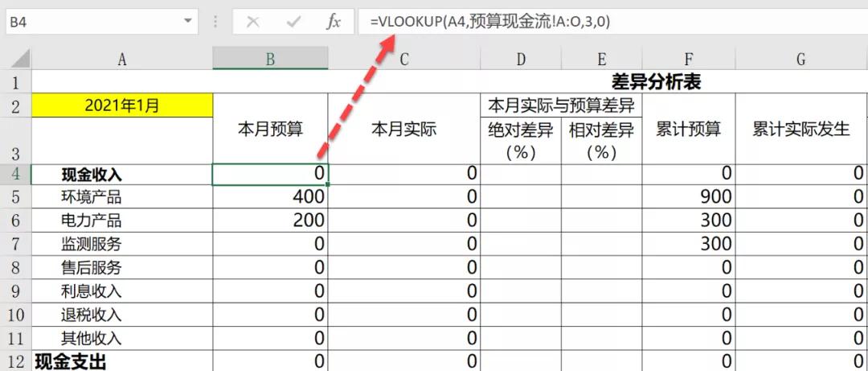Click the Insert Function fx icon
This screenshot has width=868, height=371.
click(334, 22)
